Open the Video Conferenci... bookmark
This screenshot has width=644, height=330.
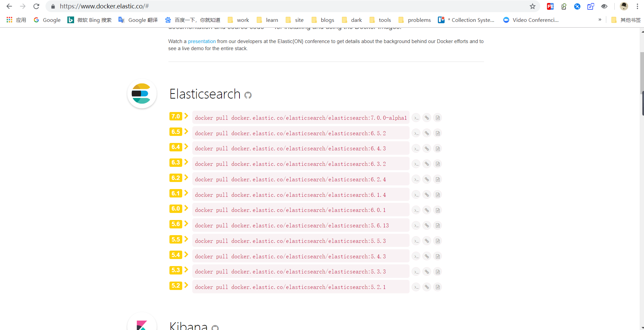pyautogui.click(x=531, y=20)
